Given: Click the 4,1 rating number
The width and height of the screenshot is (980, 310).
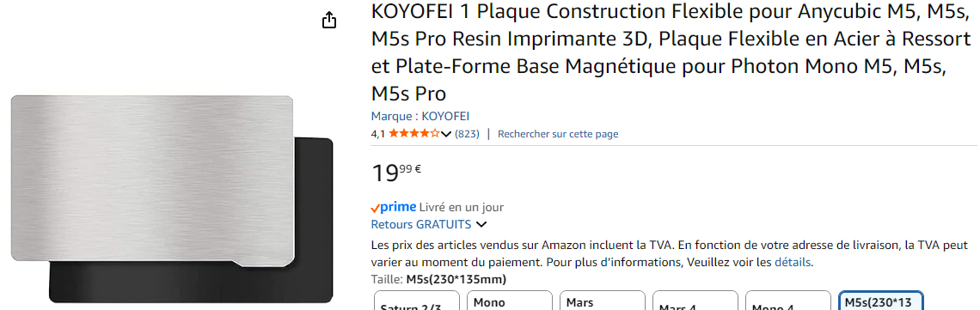Looking at the screenshot, I should pyautogui.click(x=378, y=134).
